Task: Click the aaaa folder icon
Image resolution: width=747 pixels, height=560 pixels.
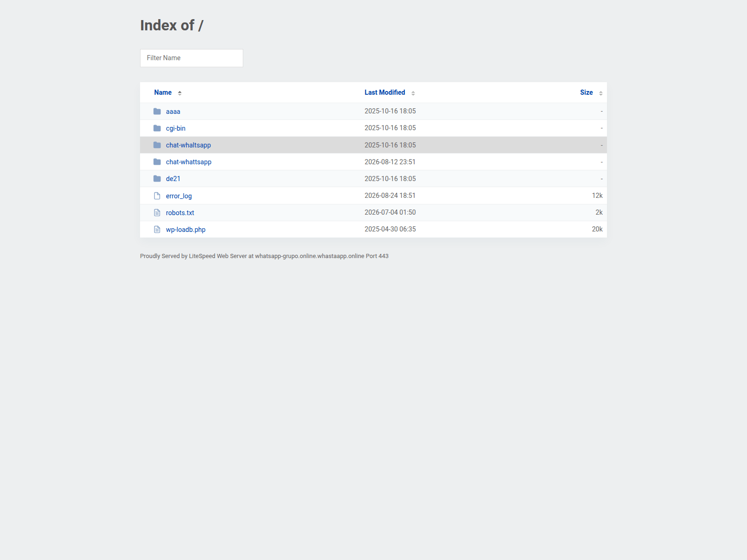Action: (157, 112)
